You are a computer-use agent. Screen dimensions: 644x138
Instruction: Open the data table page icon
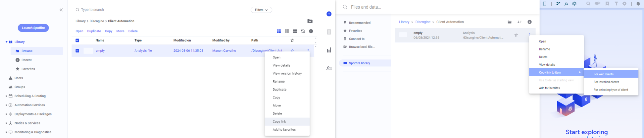click(x=329, y=32)
